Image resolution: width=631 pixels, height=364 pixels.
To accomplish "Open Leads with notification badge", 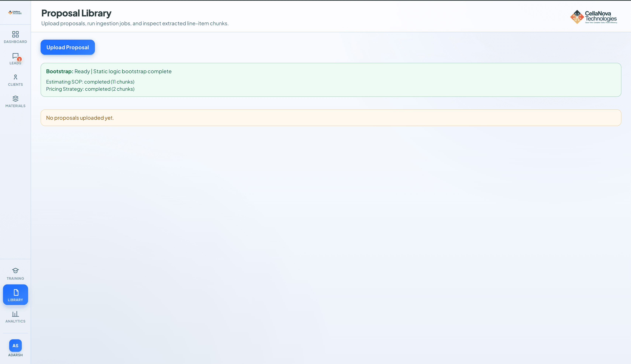I will 15,59.
